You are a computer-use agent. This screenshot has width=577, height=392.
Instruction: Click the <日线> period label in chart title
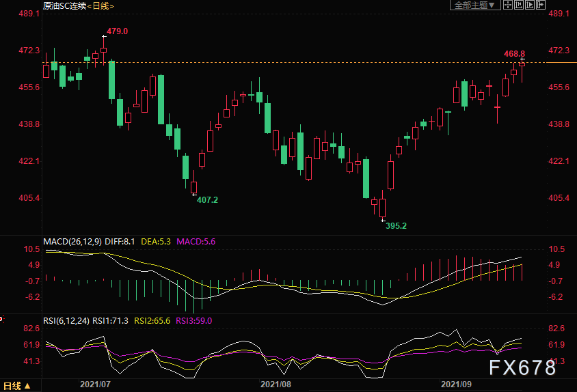[x=101, y=6]
